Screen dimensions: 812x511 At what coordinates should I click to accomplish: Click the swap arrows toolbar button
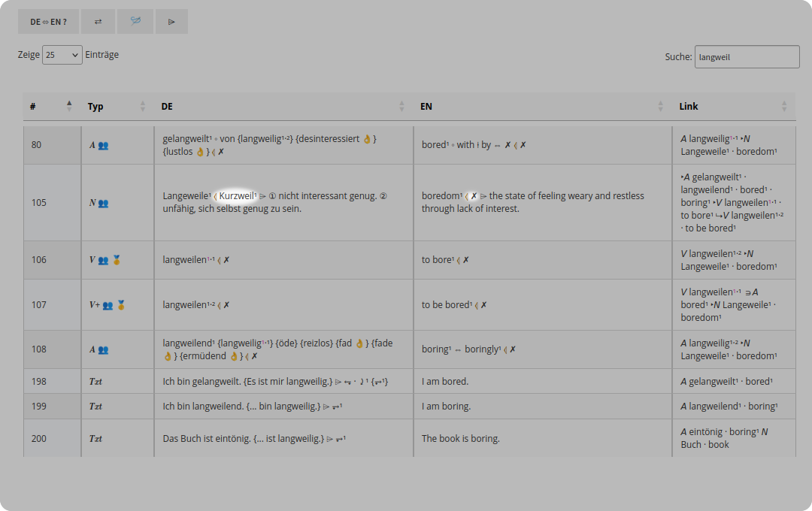(x=98, y=22)
